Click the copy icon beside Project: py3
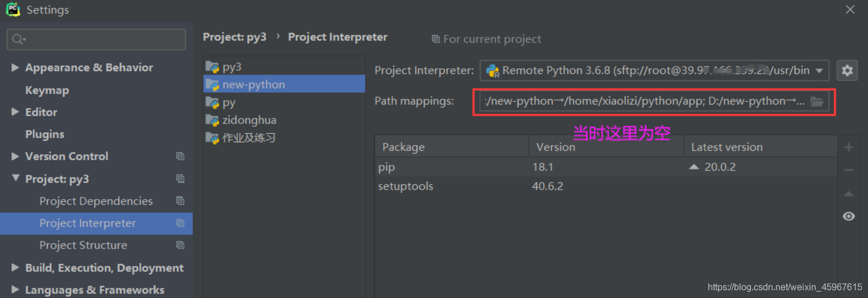This screenshot has width=868, height=298. tap(180, 179)
